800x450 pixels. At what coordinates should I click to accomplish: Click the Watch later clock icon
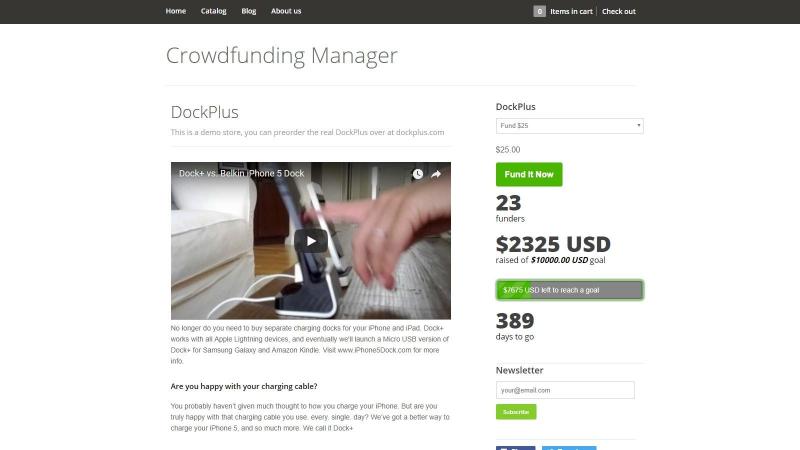[x=417, y=174]
